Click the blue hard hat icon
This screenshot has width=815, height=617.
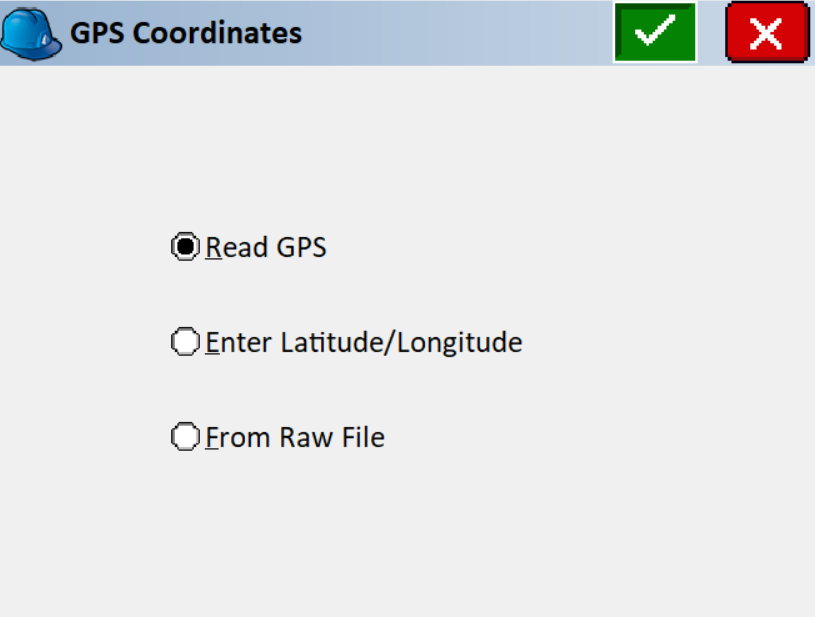tap(32, 34)
